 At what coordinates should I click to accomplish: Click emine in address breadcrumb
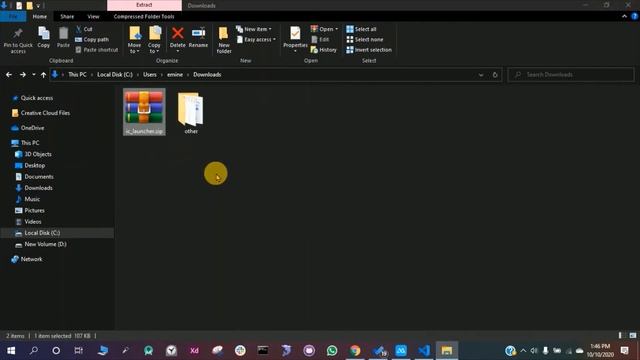click(x=175, y=75)
